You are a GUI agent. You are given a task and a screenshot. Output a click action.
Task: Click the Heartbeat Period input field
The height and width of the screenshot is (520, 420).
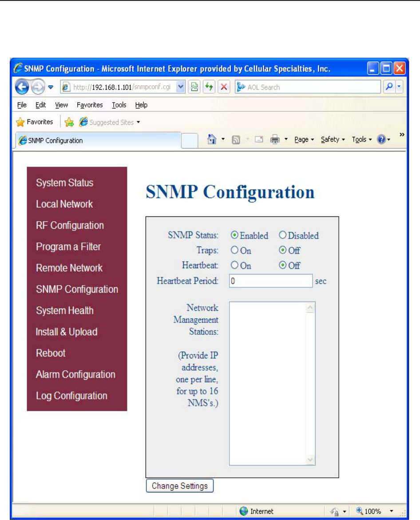[x=270, y=281]
